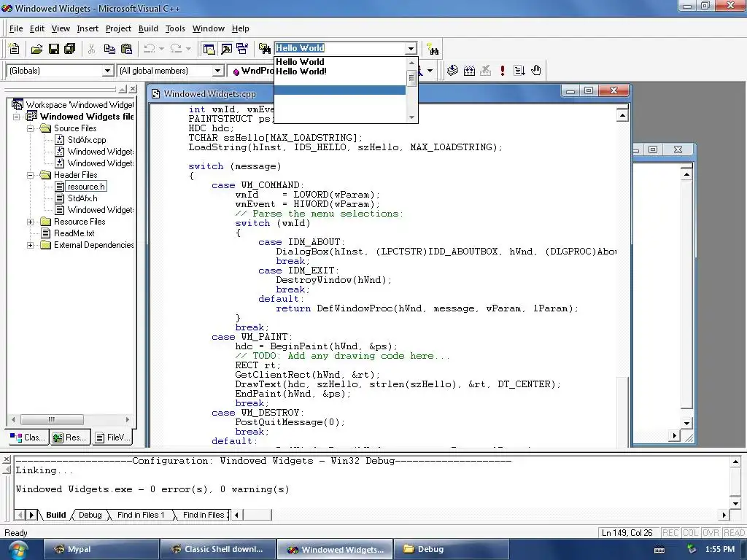
Task: Switch to Mypal taskbar button
Action: coord(101,550)
